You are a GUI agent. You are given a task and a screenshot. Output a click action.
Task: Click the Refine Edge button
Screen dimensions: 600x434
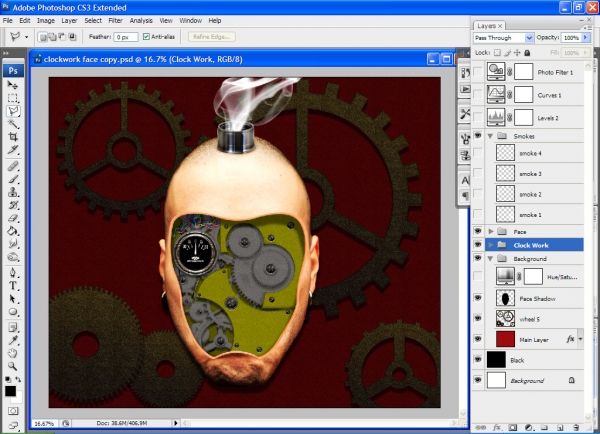tap(212, 37)
